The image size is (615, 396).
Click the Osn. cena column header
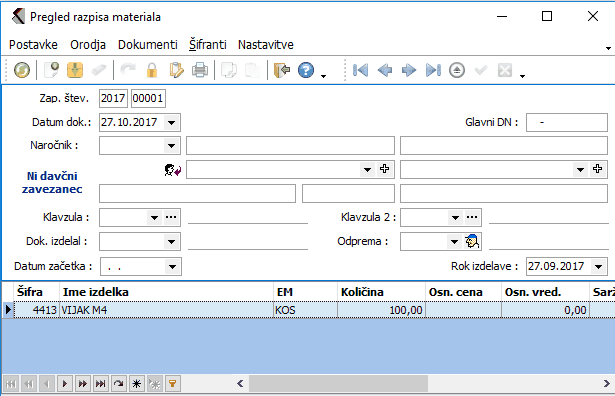click(463, 292)
